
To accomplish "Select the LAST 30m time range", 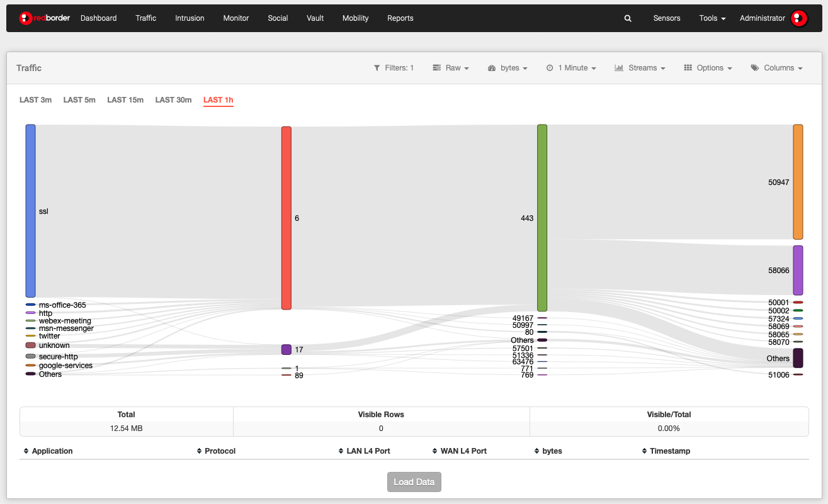I will (173, 100).
